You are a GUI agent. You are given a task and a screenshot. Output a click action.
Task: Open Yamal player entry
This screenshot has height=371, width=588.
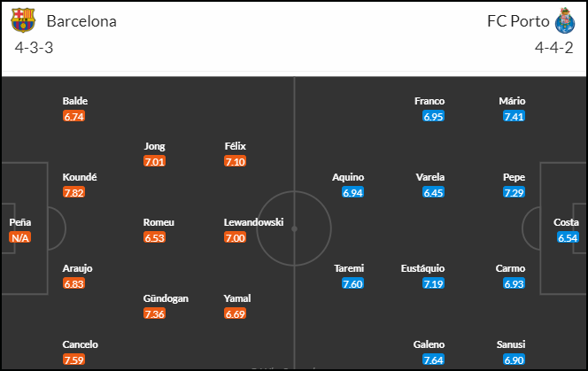pyautogui.click(x=237, y=298)
